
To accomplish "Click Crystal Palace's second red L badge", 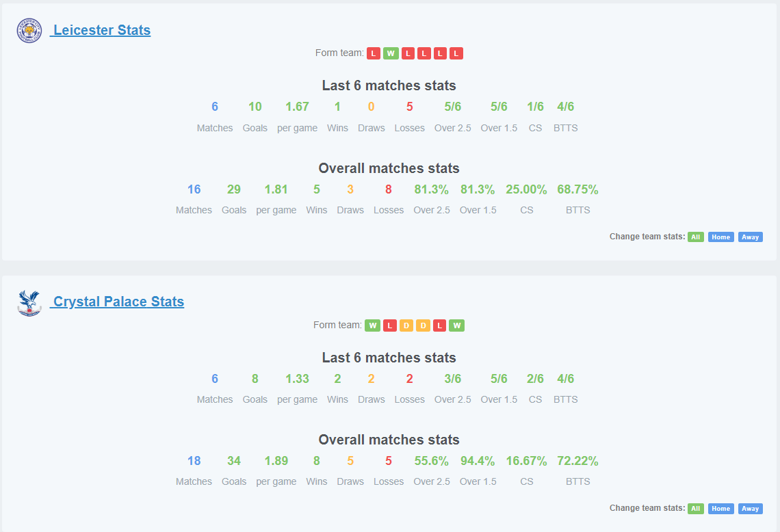I will pos(439,325).
